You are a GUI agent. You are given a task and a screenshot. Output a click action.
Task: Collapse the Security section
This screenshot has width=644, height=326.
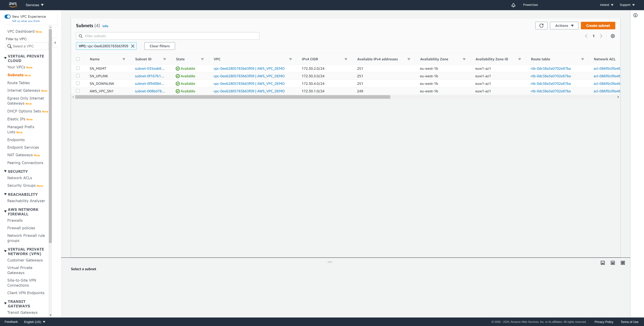point(5,171)
